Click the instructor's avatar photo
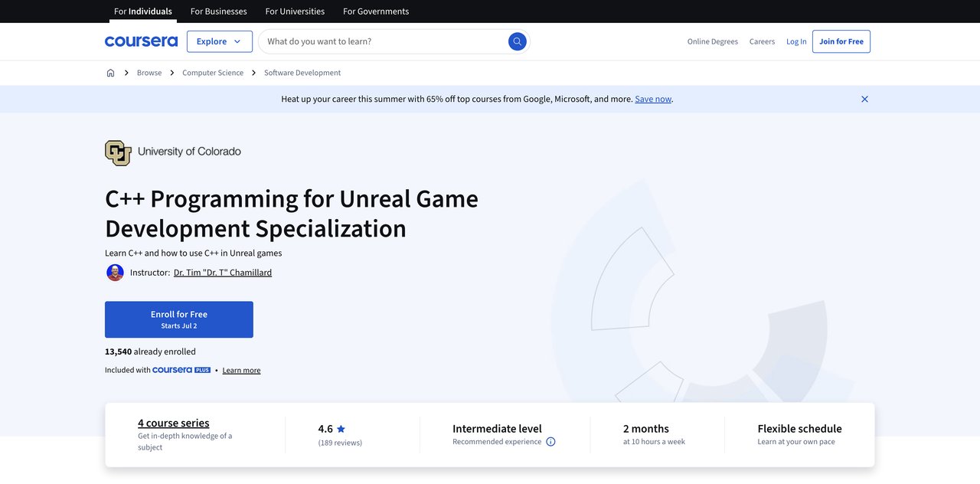 (x=115, y=273)
